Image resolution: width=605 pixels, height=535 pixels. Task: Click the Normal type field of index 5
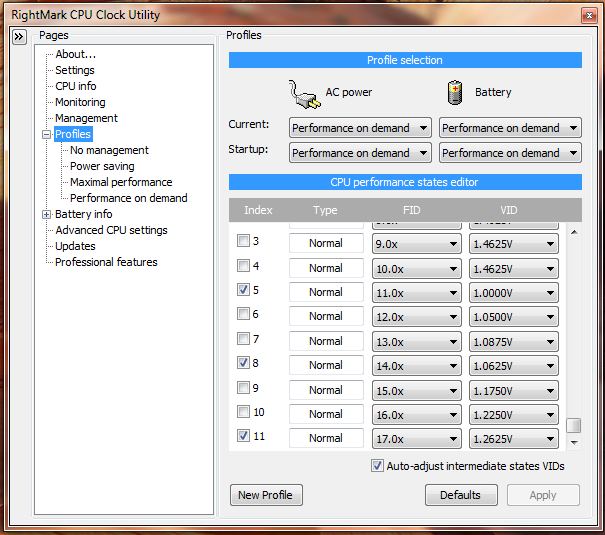tap(326, 292)
